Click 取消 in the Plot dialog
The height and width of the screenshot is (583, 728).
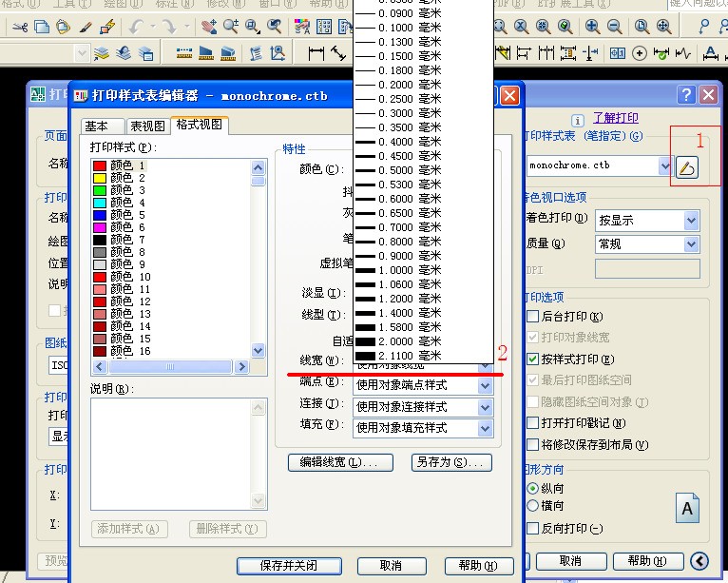tap(571, 561)
